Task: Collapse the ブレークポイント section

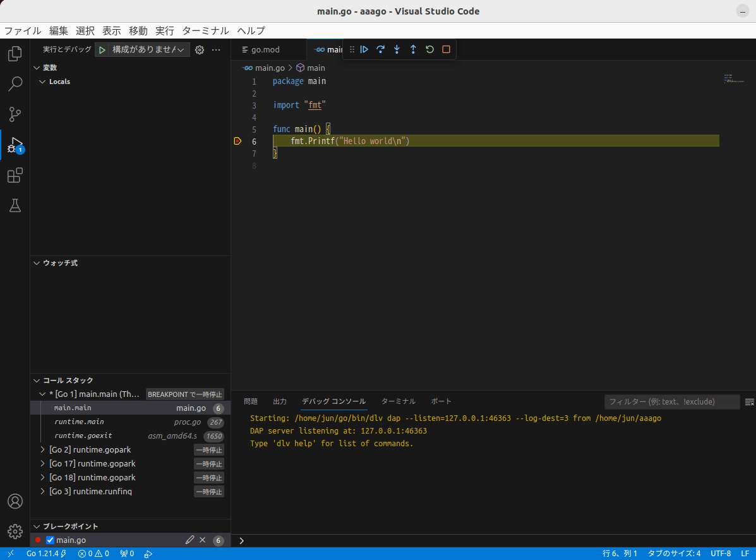Action: tap(37, 527)
